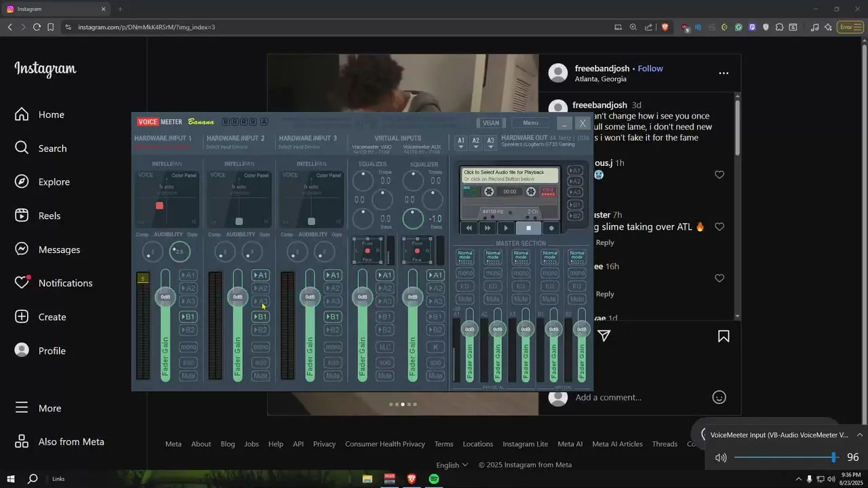Image resolution: width=868 pixels, height=488 pixels.
Task: Open the Privacy footer link
Action: tap(324, 444)
